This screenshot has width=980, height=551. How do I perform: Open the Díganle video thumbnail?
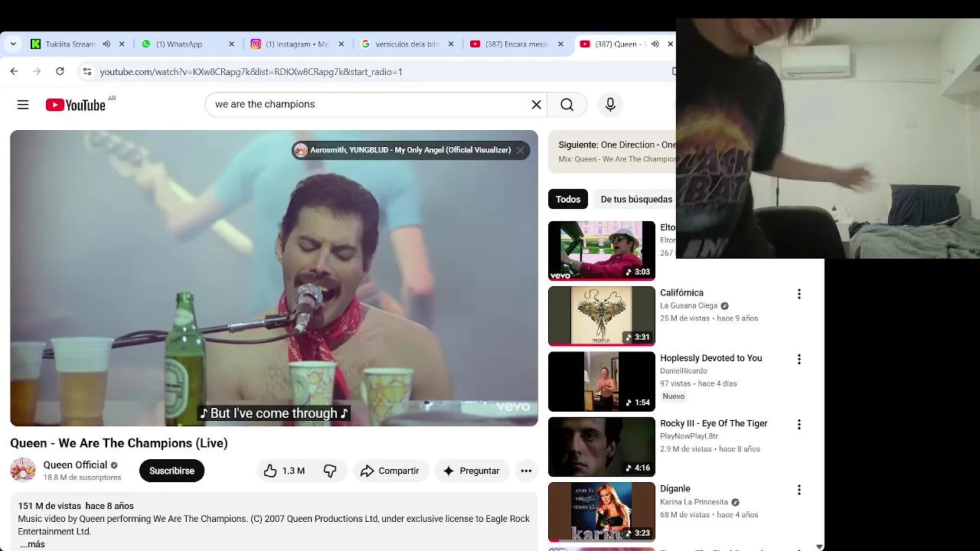click(x=602, y=512)
